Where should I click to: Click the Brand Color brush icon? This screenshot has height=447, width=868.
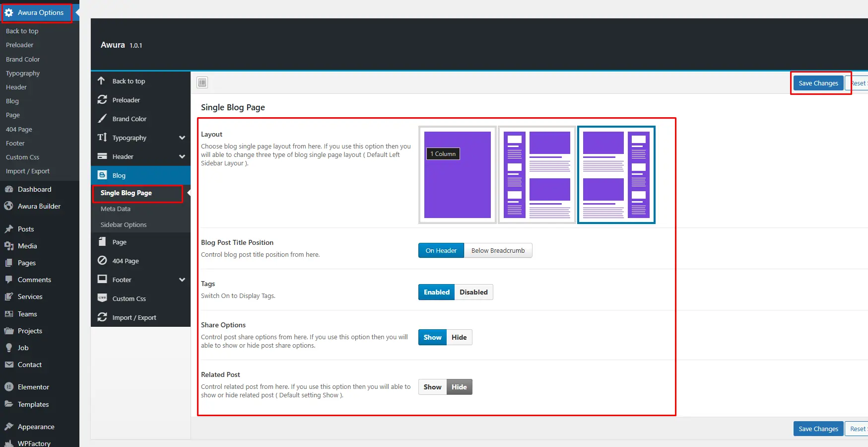click(102, 118)
